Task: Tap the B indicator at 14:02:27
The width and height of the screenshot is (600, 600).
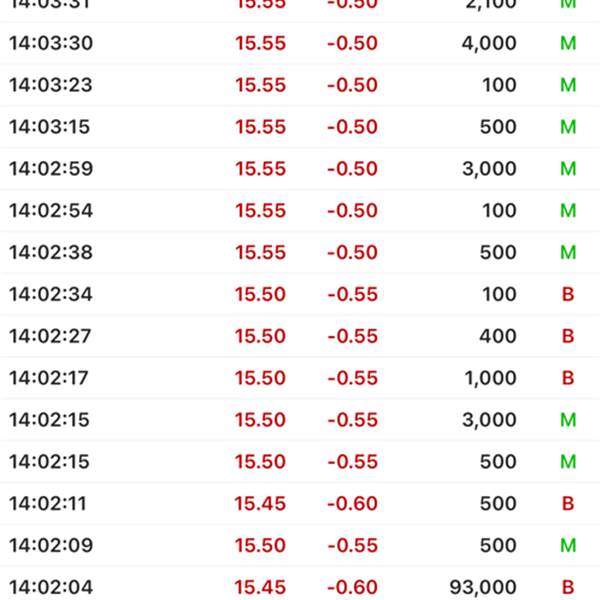Action: pyautogui.click(x=568, y=337)
